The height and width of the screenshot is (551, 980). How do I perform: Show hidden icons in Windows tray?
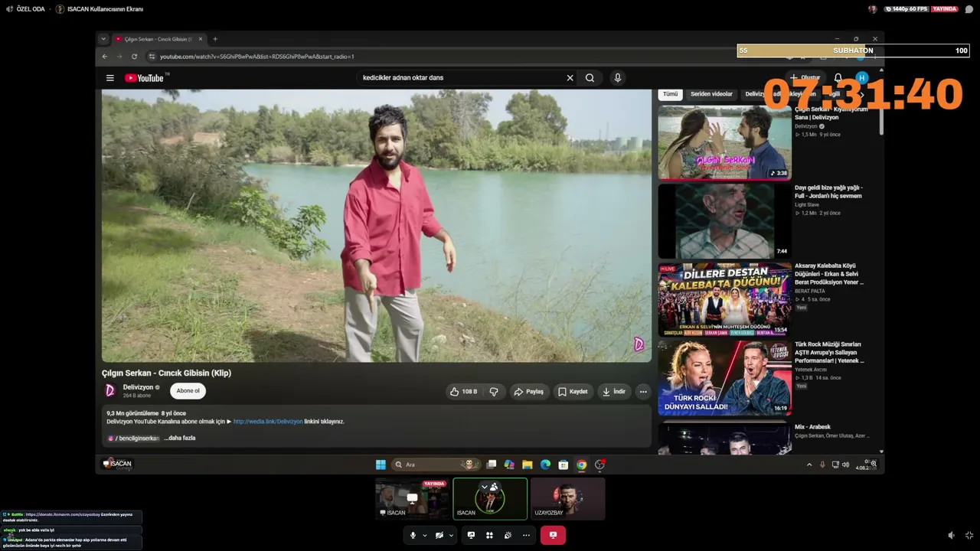pyautogui.click(x=809, y=465)
